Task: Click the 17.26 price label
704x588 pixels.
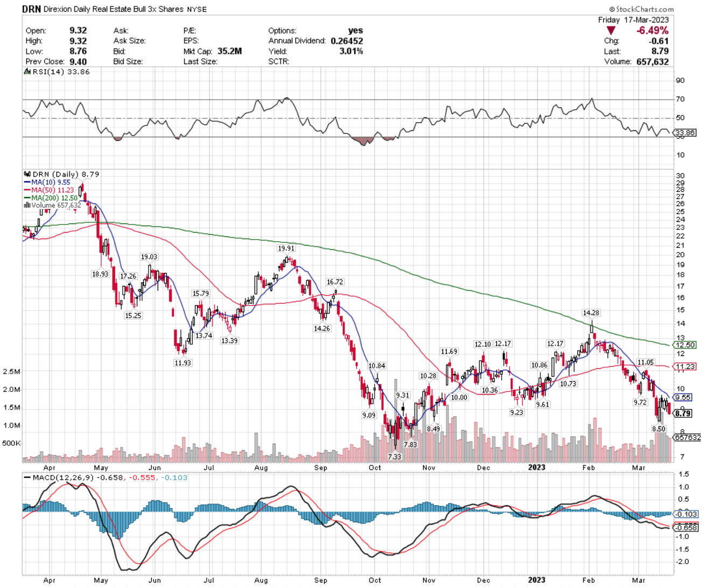Action: 128,276
